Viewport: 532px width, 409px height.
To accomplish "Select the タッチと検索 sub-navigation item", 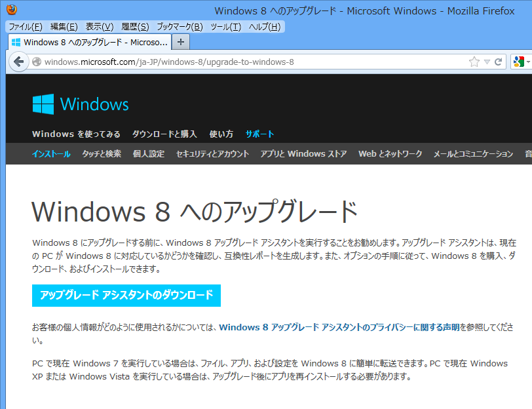I will click(x=102, y=154).
